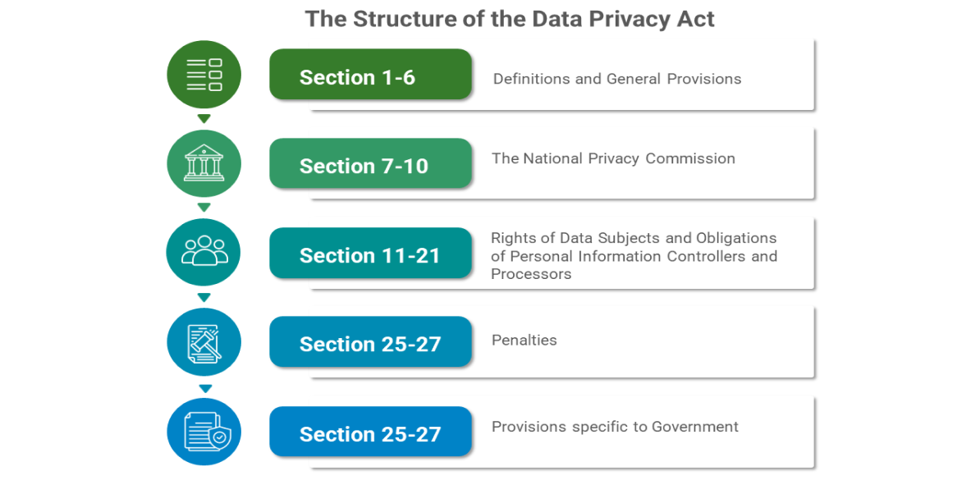
Task: Click the group of people icon
Action: click(204, 252)
